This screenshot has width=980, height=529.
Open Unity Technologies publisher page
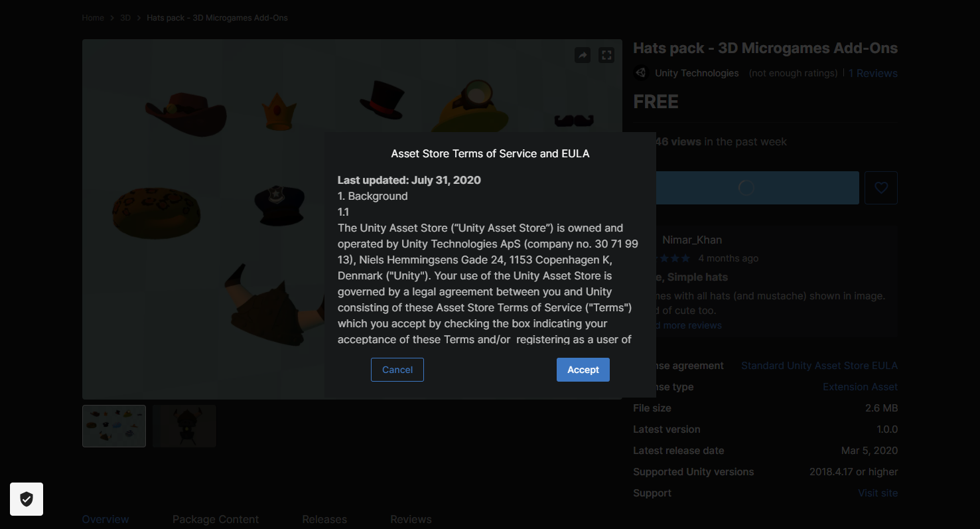click(697, 73)
